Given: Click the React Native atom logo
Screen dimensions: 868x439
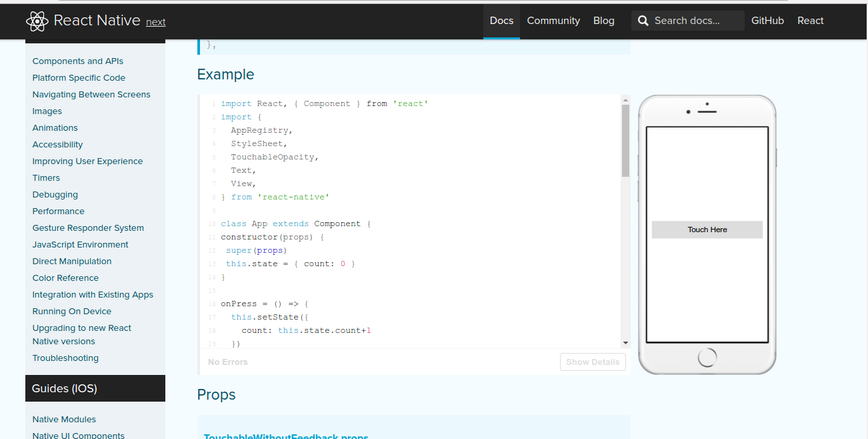Looking at the screenshot, I should [x=37, y=21].
